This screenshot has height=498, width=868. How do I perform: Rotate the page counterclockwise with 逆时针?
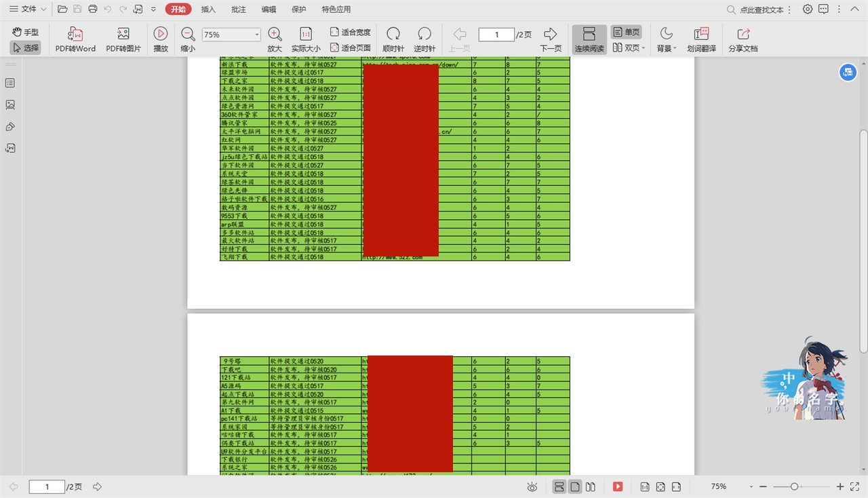(x=424, y=39)
